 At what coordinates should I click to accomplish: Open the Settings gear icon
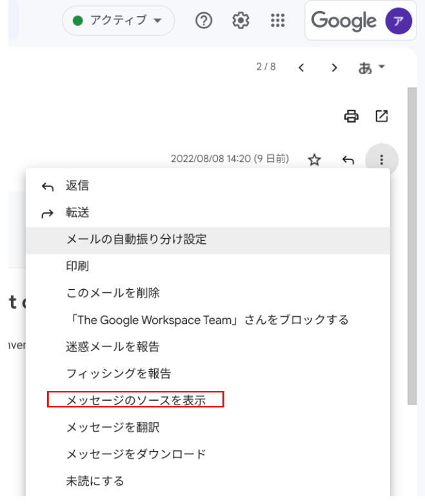coord(241,21)
